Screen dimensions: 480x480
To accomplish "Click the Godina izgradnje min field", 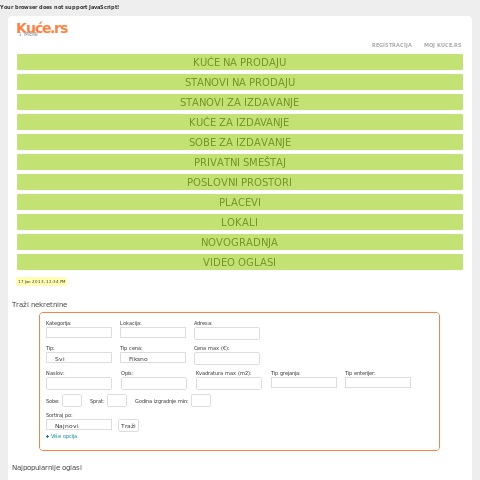I will (201, 400).
